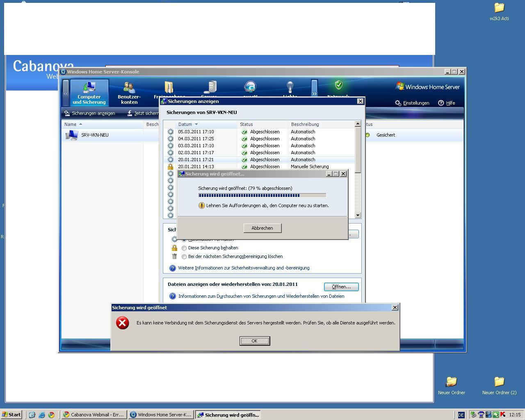The image size is (525, 420).
Task: Close the Sicherung wird geöffnet error dialog
Action: pyautogui.click(x=395, y=307)
